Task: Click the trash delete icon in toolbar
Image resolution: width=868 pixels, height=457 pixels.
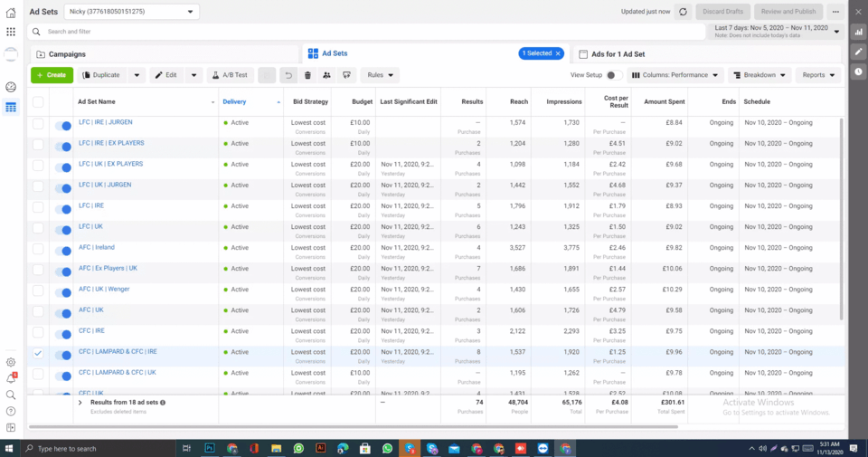Action: (307, 75)
